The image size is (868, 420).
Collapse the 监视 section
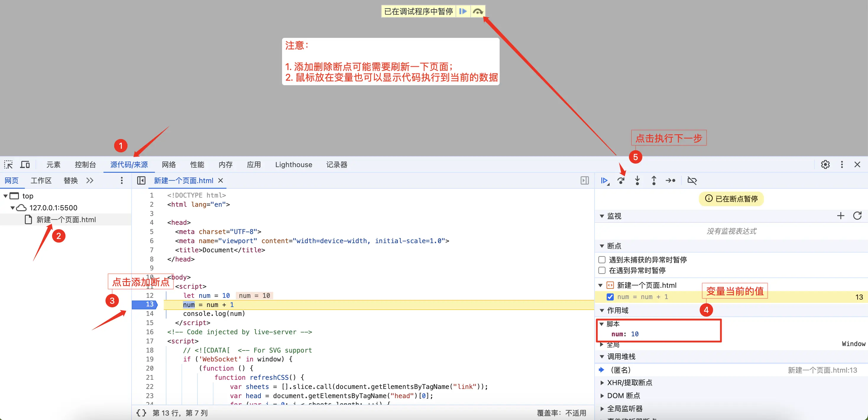pos(602,216)
